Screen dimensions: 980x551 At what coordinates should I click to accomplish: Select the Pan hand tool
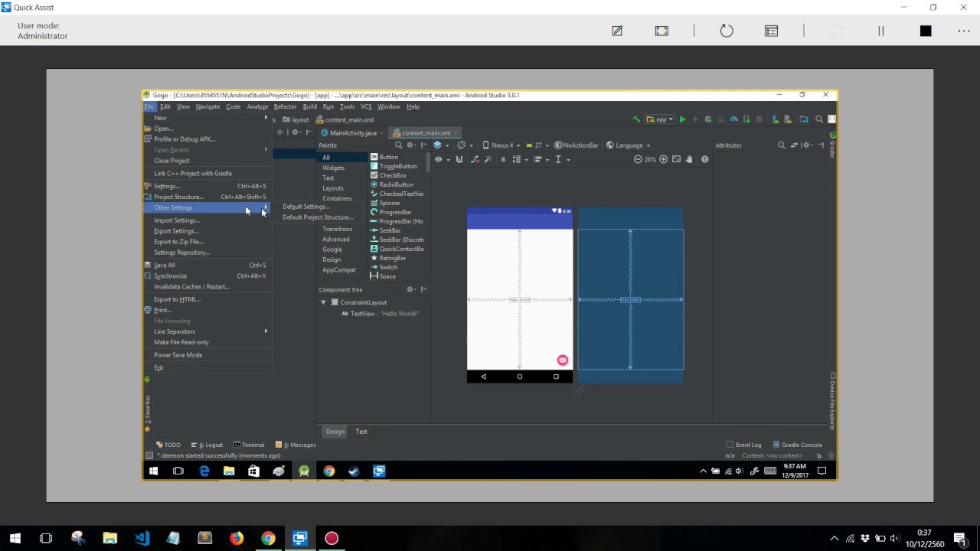pyautogui.click(x=689, y=159)
